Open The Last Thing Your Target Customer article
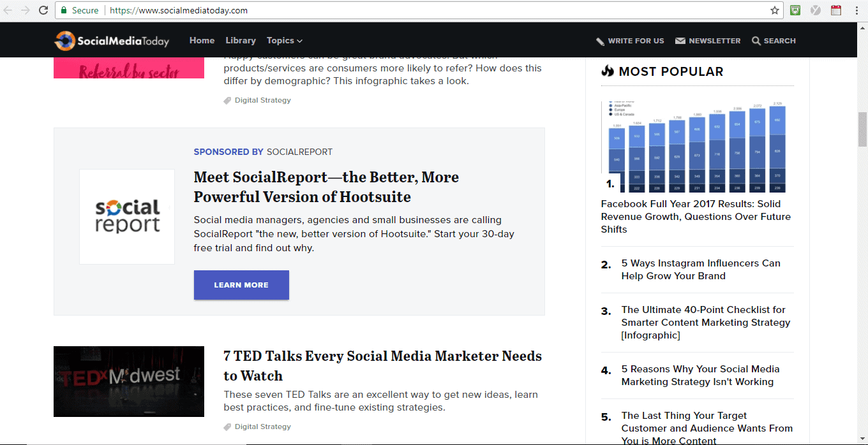 click(707, 428)
